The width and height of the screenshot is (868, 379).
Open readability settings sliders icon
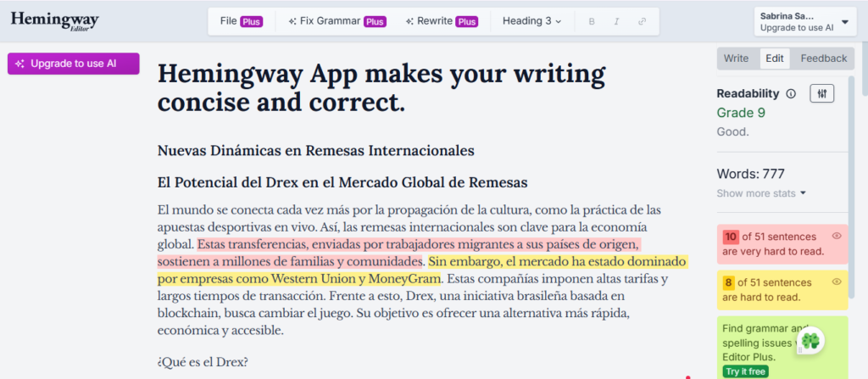pyautogui.click(x=822, y=93)
